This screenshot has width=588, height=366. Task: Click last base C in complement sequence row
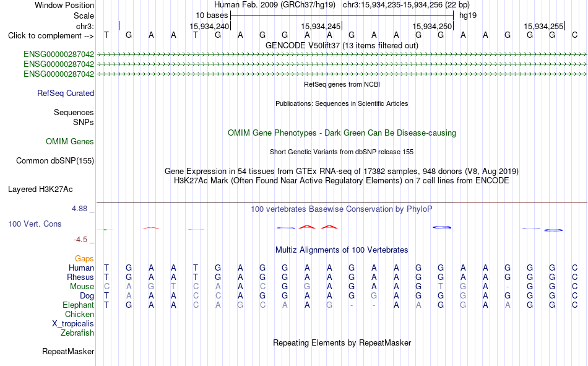(x=574, y=35)
